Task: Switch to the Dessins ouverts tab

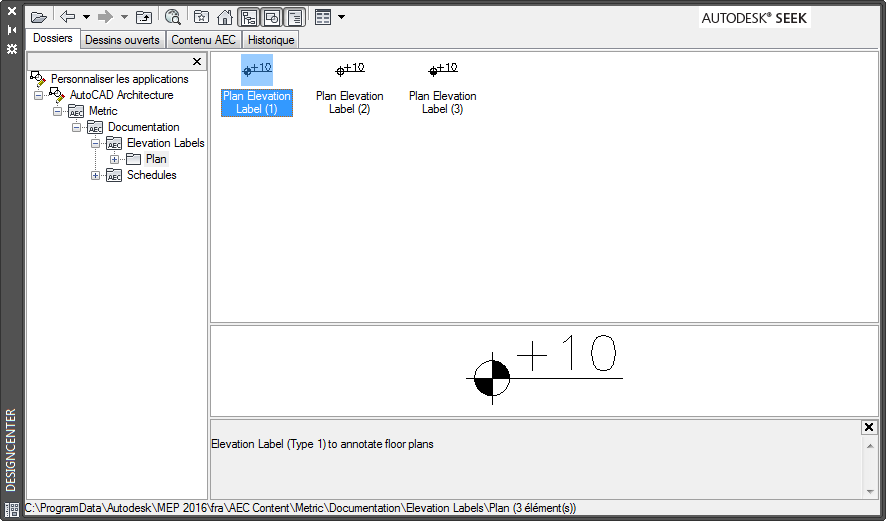Action: pyautogui.click(x=122, y=40)
